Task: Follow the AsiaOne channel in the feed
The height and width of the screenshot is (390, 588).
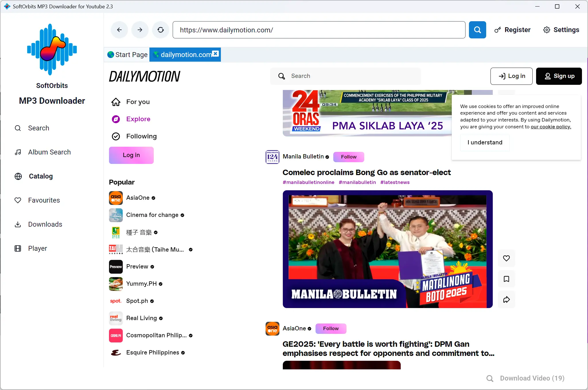Action: click(331, 328)
